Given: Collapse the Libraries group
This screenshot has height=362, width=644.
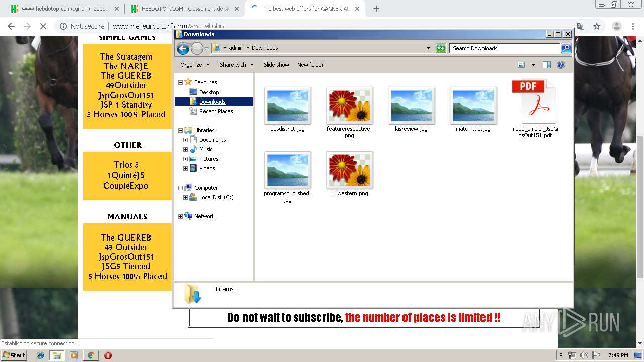Looking at the screenshot, I should [181, 130].
